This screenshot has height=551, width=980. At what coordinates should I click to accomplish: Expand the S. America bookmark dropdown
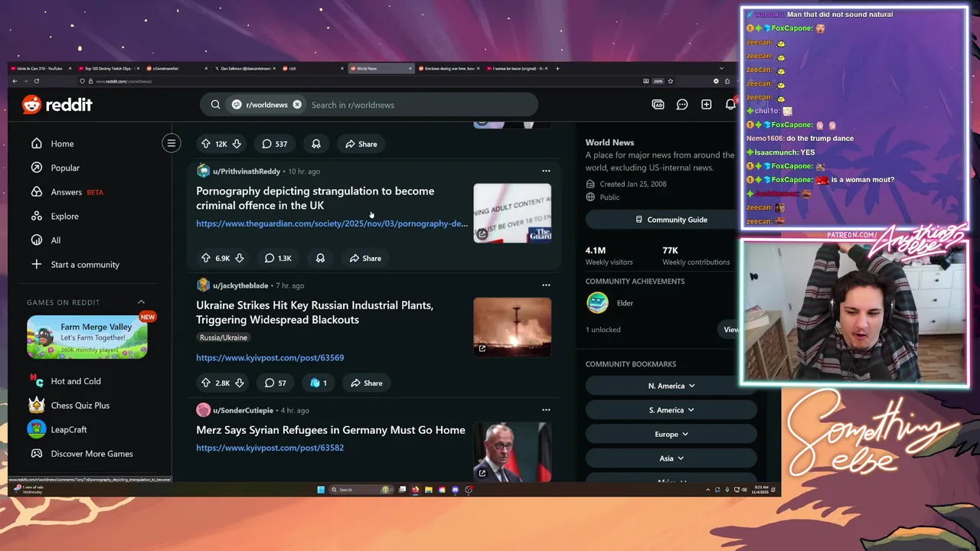click(671, 410)
